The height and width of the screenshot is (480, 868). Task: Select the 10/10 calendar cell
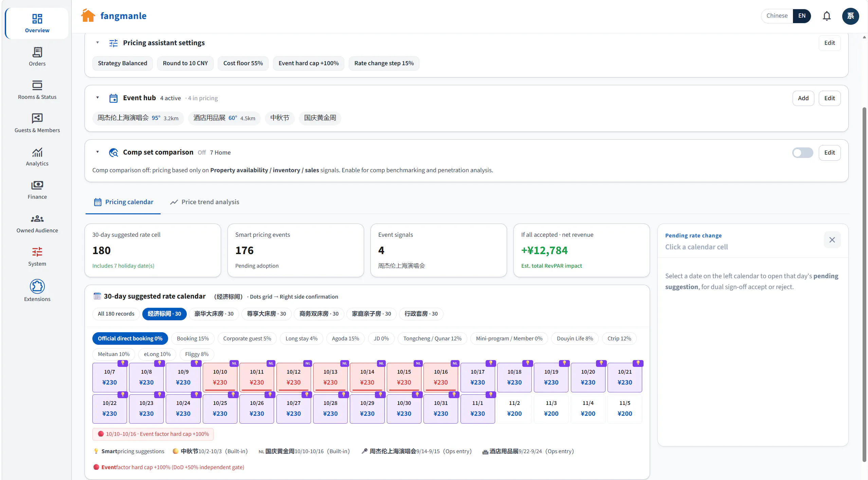tap(220, 377)
